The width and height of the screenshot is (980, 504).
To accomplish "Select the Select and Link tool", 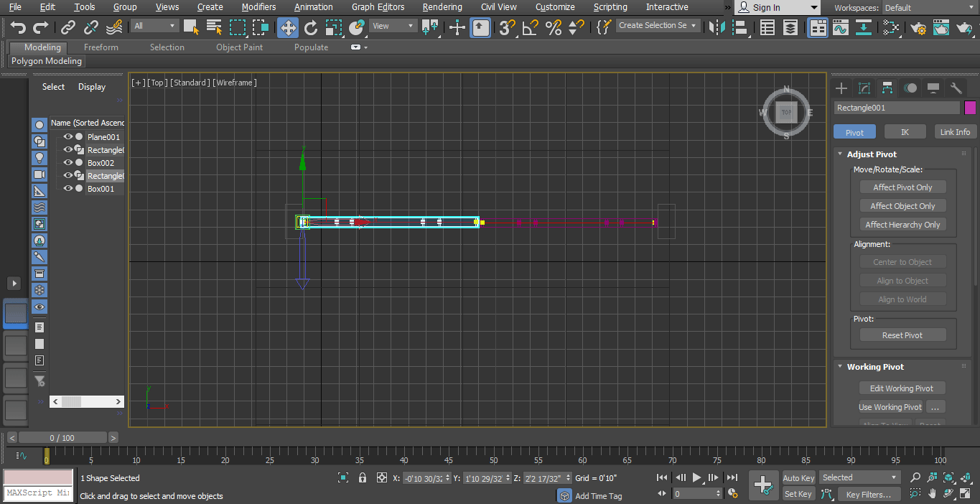I will pyautogui.click(x=68, y=27).
